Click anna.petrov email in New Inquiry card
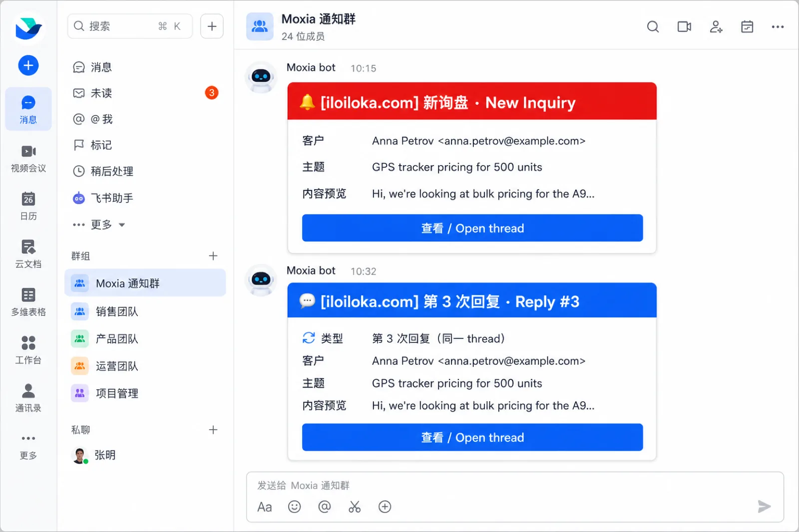Screen dimensions: 799x532 click(511, 141)
